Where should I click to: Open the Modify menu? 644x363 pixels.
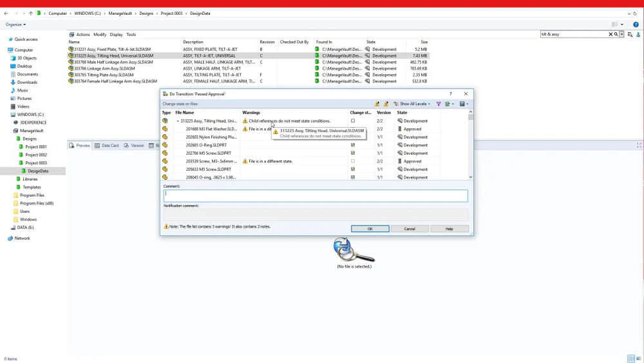pos(100,35)
